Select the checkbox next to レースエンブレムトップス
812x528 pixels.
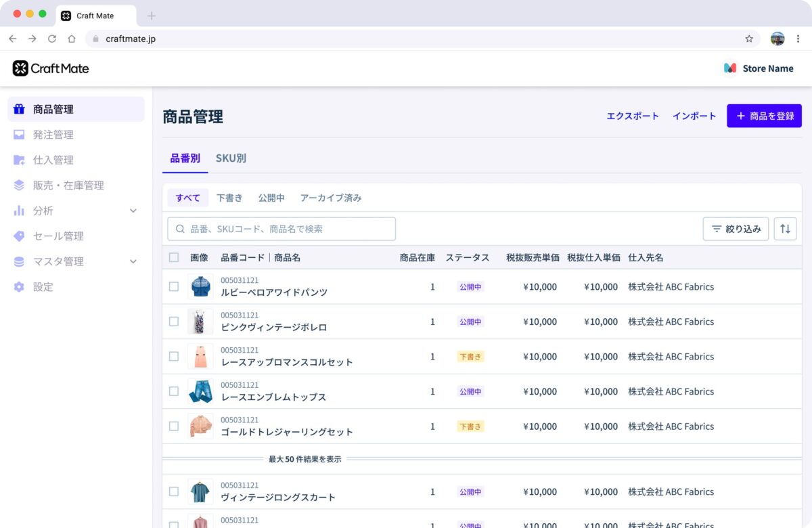tap(173, 391)
